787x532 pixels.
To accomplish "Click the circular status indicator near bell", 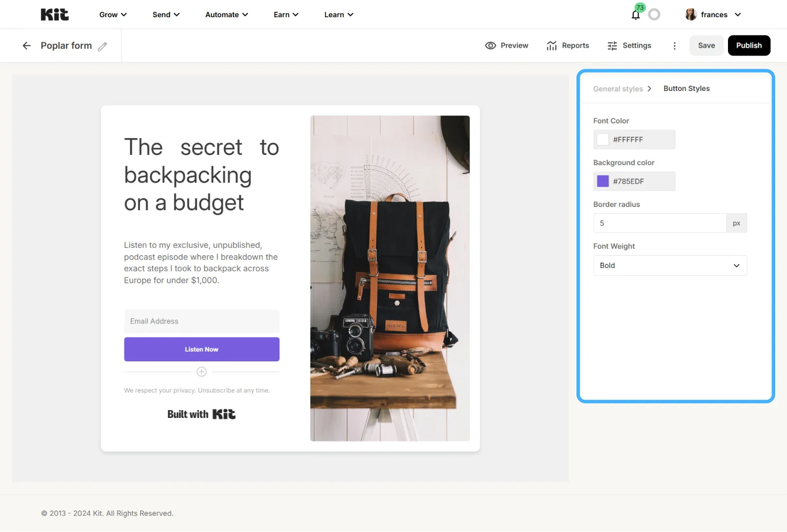I will pyautogui.click(x=654, y=15).
